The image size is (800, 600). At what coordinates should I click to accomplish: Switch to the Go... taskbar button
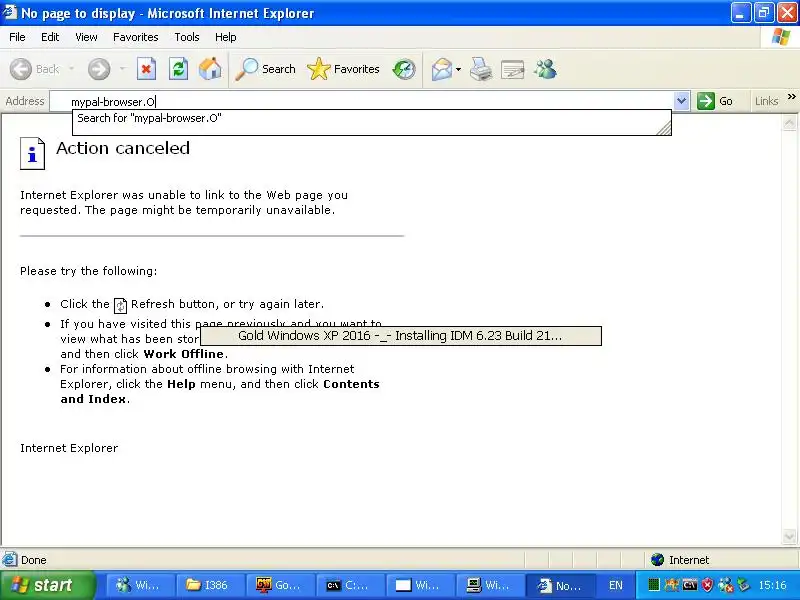coord(280,585)
